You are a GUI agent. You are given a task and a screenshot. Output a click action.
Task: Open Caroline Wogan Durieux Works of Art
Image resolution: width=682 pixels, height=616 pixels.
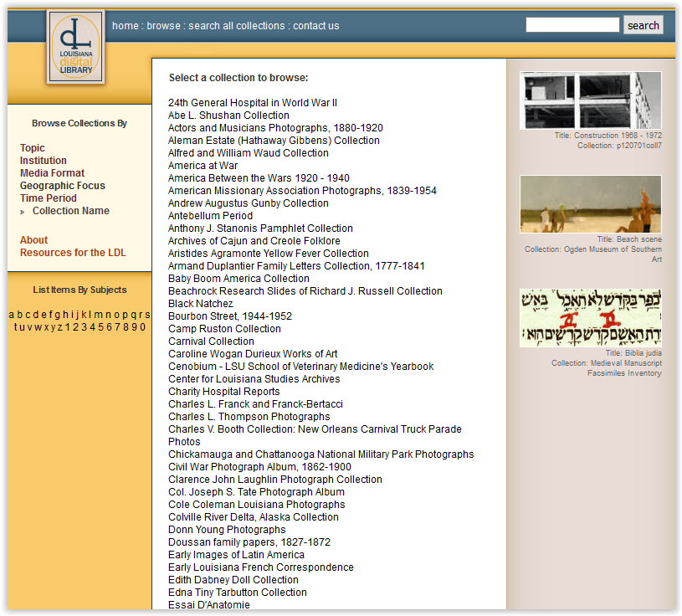coord(253,354)
